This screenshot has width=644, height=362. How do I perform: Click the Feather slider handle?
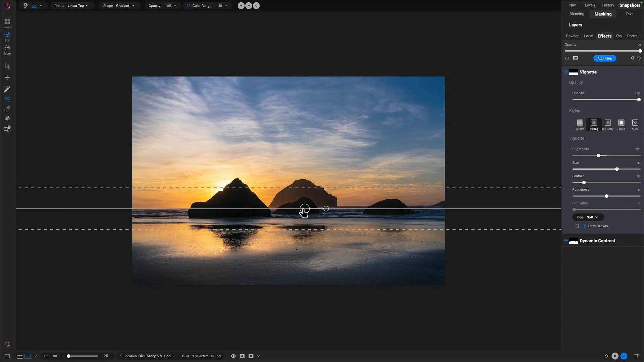584,182
